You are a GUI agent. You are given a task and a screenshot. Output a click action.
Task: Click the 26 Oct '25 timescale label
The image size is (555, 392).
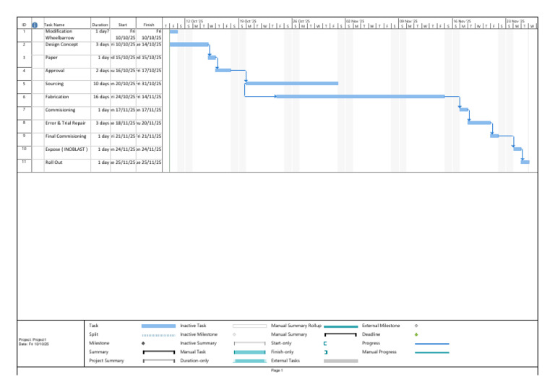coord(301,21)
